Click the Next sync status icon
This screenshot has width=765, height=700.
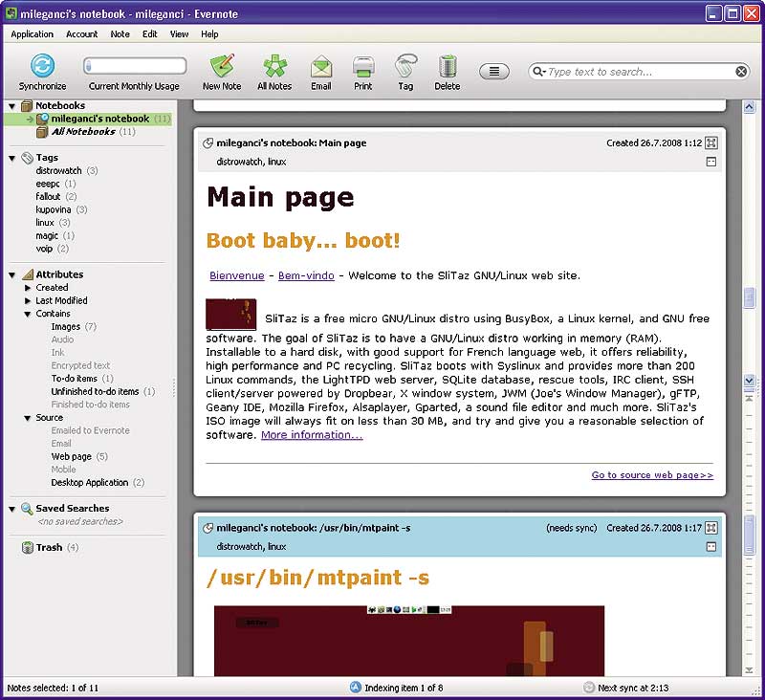click(x=589, y=688)
